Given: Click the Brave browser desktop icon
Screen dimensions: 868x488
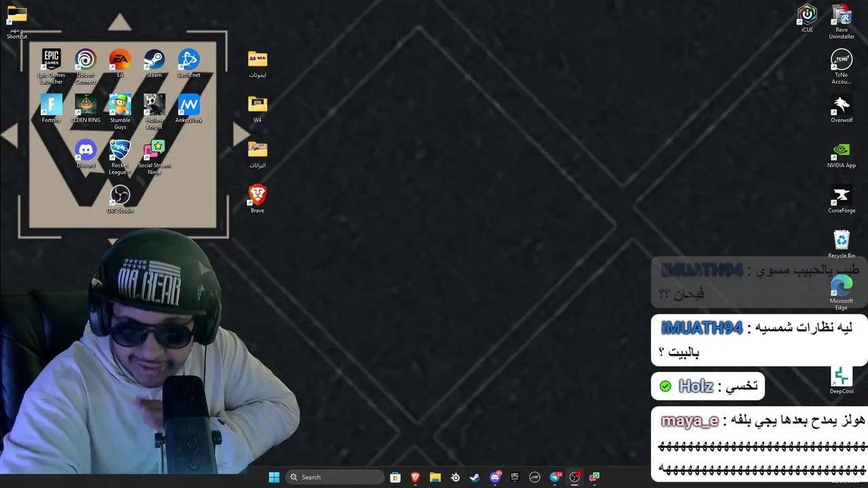Looking at the screenshot, I should (x=258, y=199).
